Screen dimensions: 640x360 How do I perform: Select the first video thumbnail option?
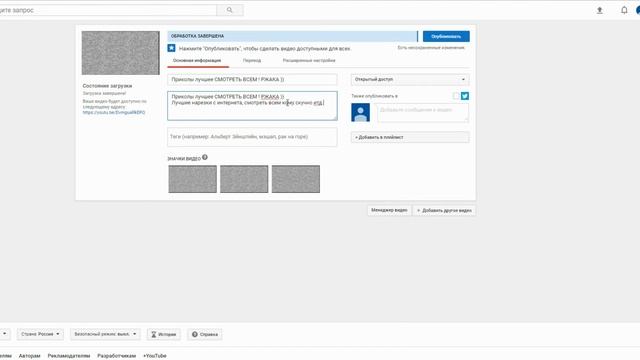(193, 179)
